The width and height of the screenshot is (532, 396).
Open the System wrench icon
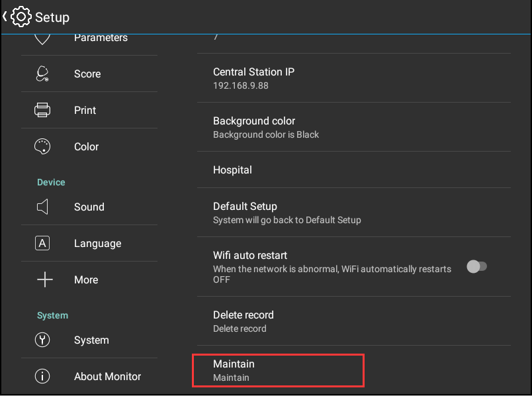42,340
